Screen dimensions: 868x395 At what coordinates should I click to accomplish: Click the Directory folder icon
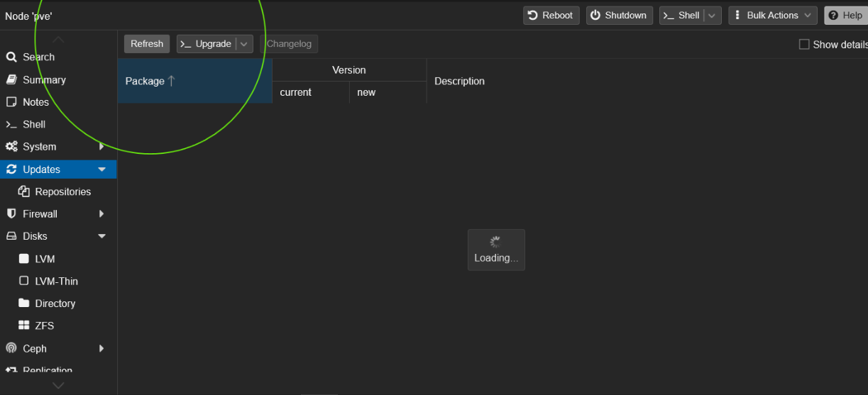point(23,304)
